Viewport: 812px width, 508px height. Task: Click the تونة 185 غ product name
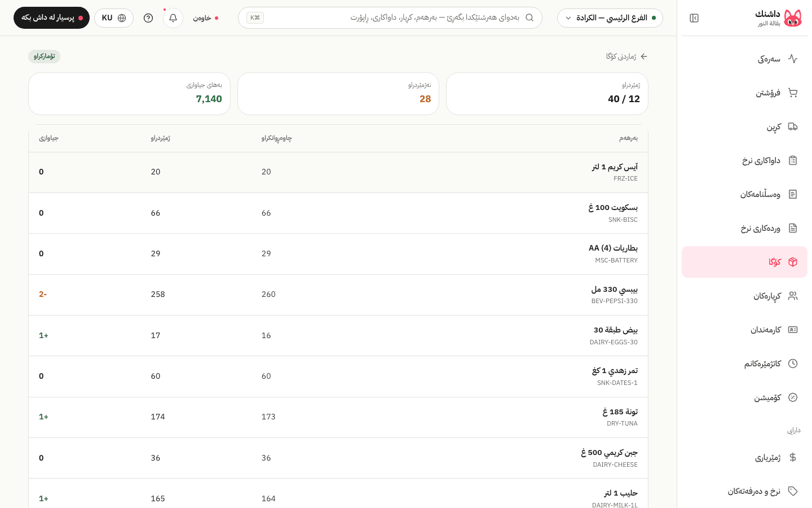click(x=620, y=412)
